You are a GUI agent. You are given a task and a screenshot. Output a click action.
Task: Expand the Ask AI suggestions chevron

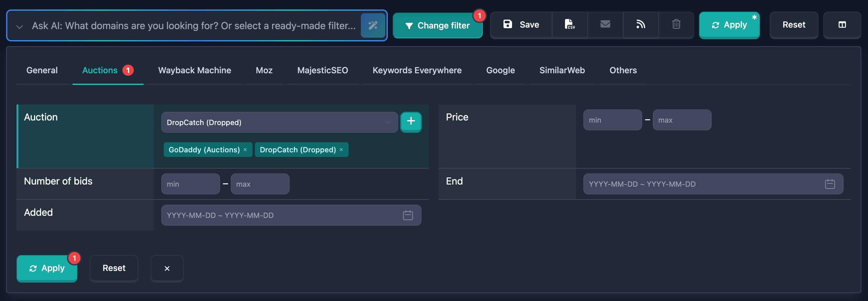[19, 26]
